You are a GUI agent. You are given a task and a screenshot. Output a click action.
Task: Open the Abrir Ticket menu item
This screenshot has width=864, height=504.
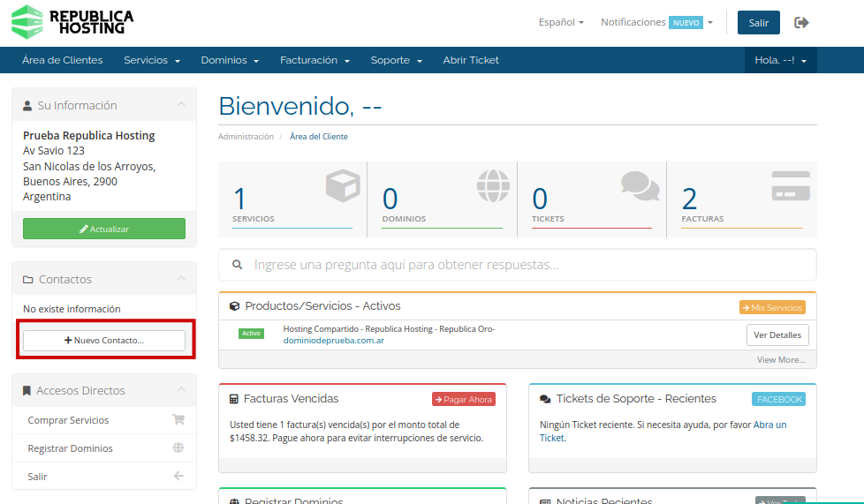(x=471, y=60)
